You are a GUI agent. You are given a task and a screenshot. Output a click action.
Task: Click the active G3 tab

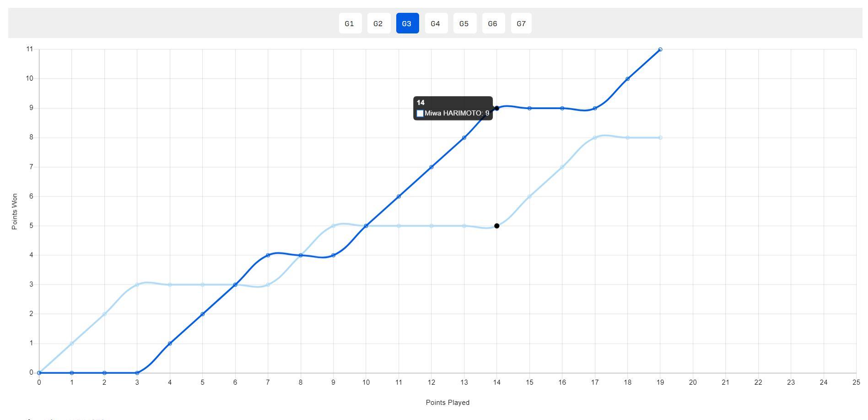[x=407, y=23]
